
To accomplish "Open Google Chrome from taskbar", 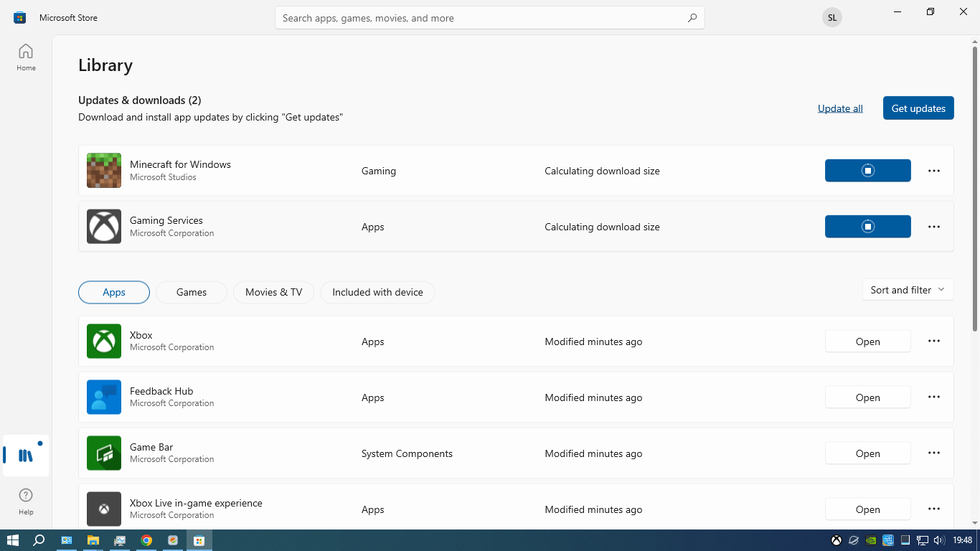I will pos(146,540).
